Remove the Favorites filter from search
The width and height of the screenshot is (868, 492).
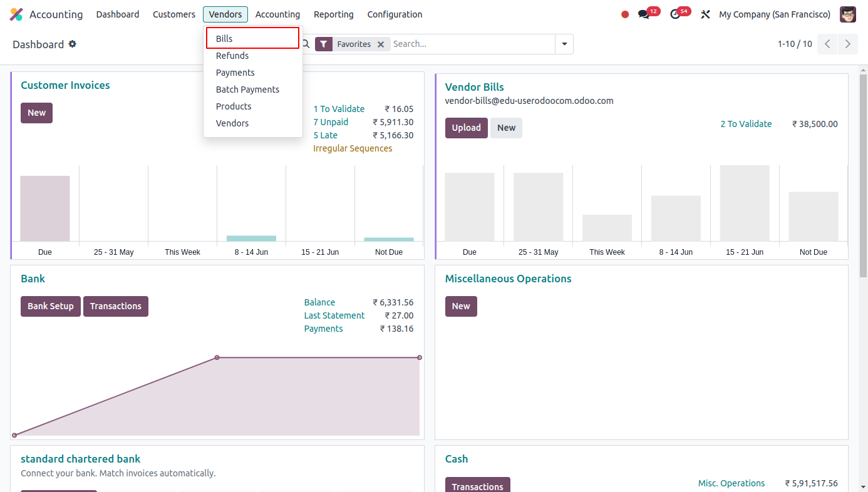[x=381, y=44]
